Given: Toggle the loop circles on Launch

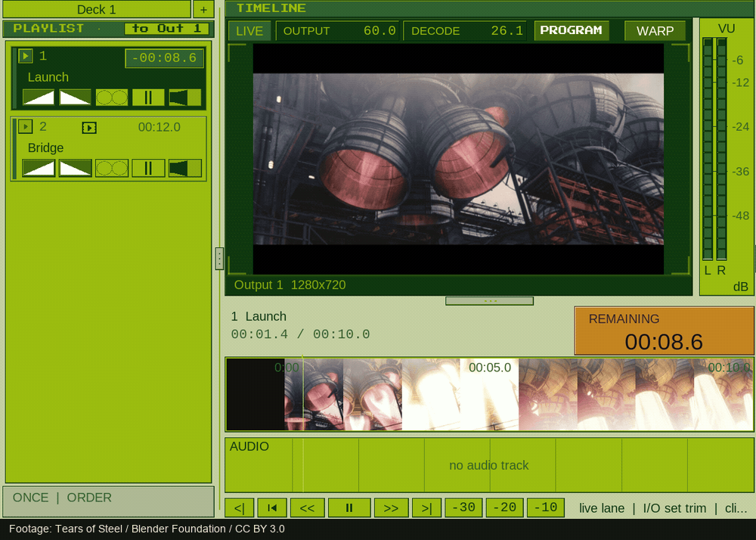Looking at the screenshot, I should pos(112,98).
